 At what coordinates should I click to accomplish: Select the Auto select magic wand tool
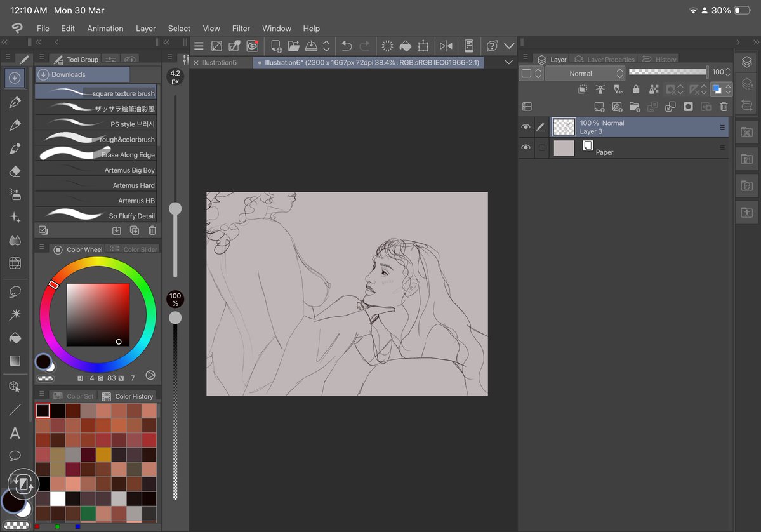[15, 314]
